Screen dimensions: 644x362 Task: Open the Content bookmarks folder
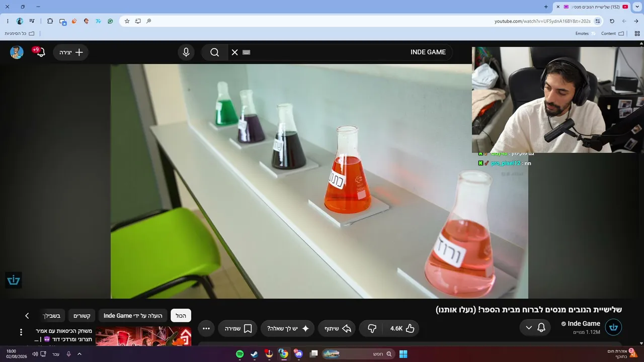613,34
